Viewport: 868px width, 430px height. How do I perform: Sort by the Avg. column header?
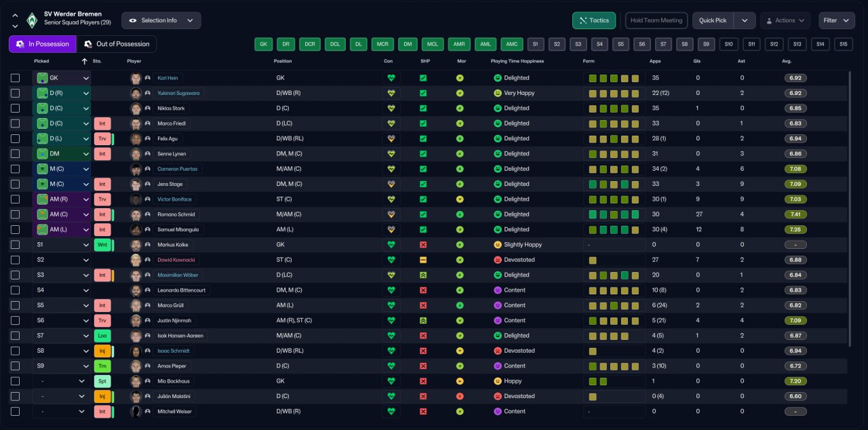pyautogui.click(x=787, y=61)
